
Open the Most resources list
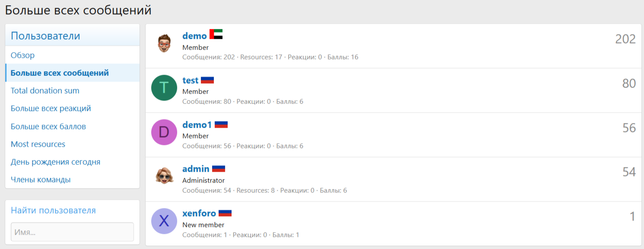click(38, 144)
